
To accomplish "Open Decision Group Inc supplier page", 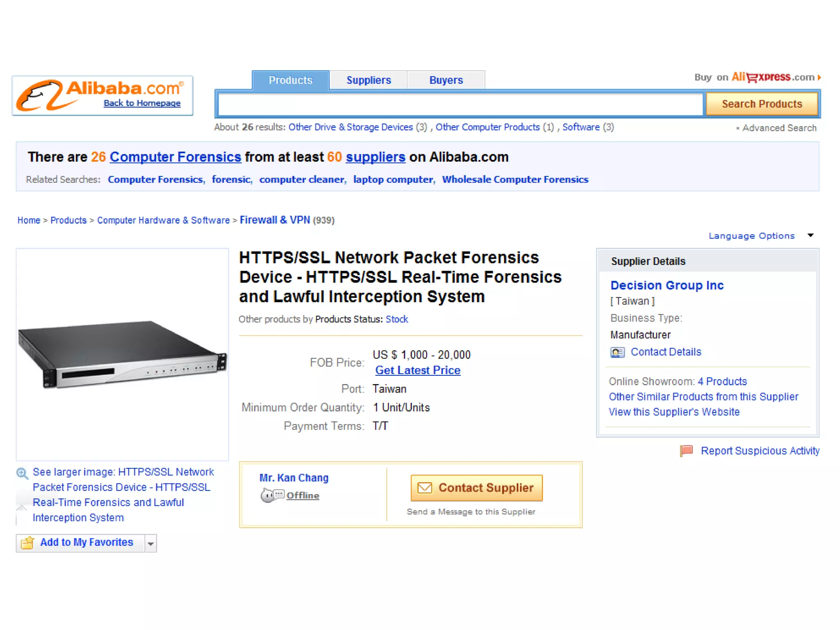I will coord(667,285).
